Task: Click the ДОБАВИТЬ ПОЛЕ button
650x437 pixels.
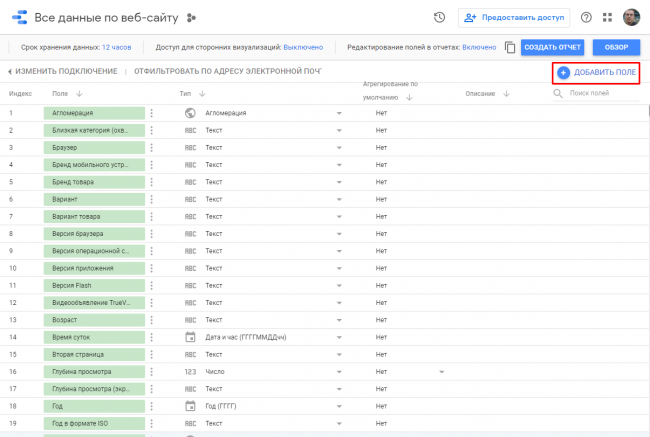Action: 596,73
